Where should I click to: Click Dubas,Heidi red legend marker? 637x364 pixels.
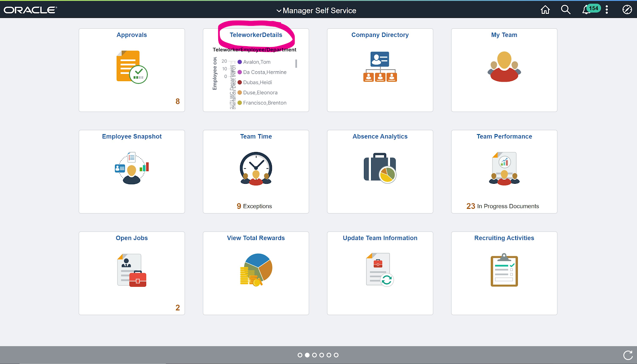click(x=240, y=82)
